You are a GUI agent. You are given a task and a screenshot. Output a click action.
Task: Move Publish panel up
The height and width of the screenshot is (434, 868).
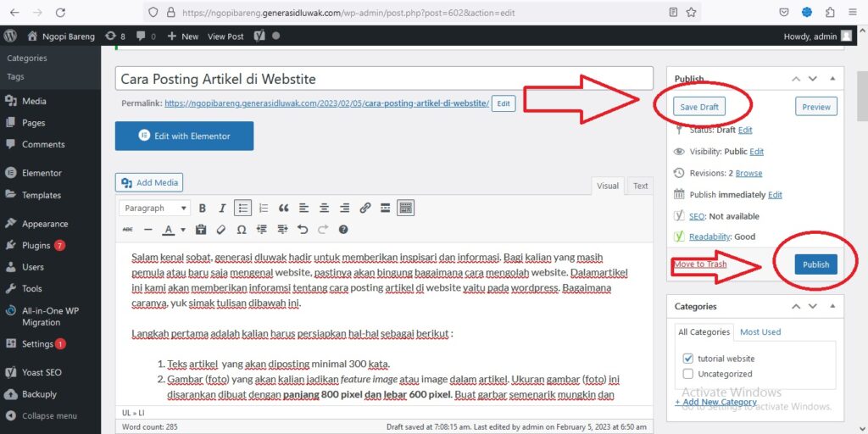(796, 79)
